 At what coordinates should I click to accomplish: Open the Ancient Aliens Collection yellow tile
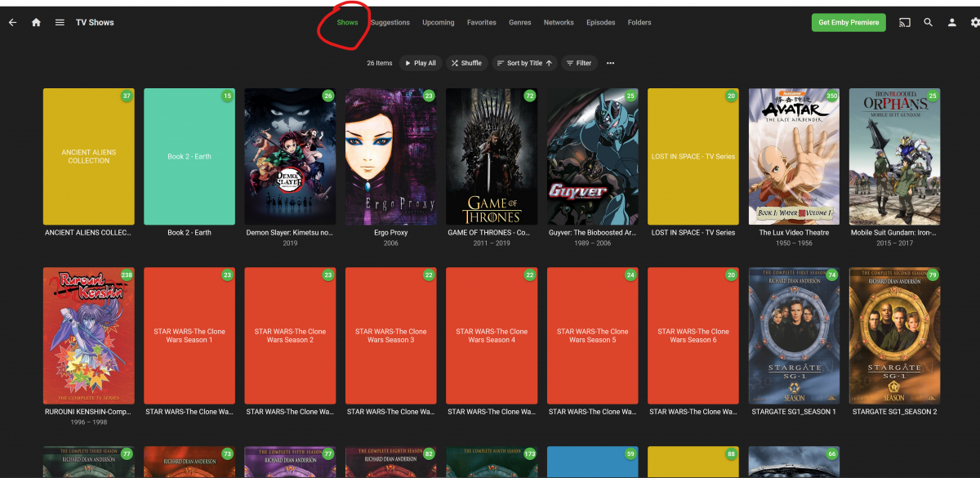(88, 157)
